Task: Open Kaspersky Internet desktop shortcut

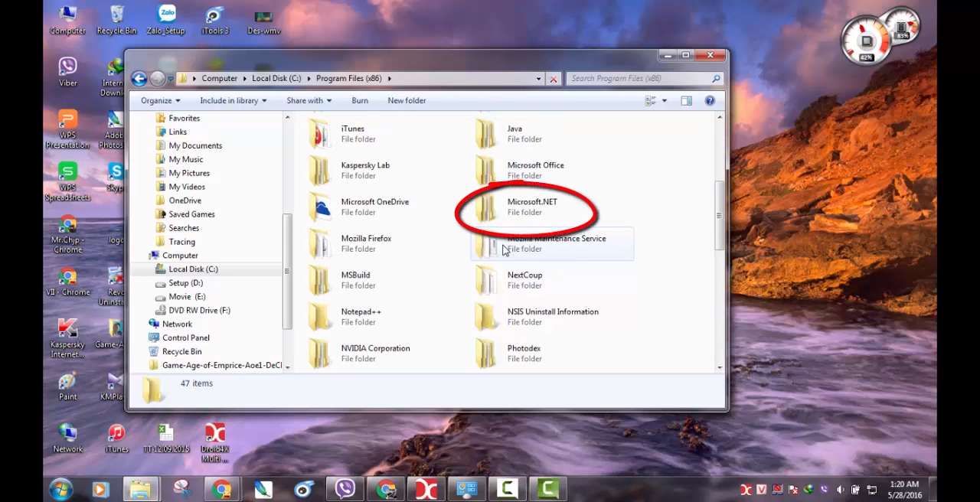Action: pos(67,338)
